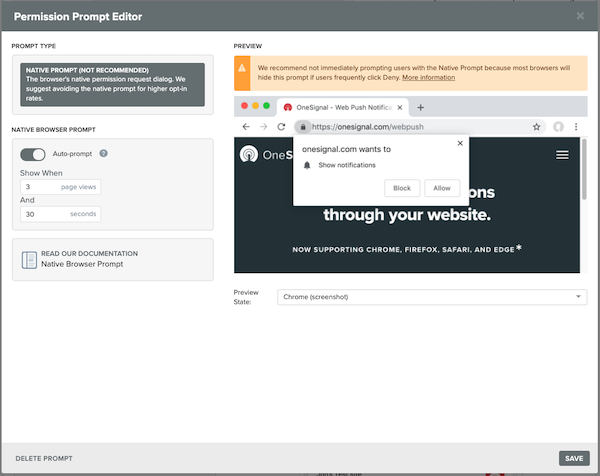Viewport: 600px width, 476px height.
Task: Click the onesignal.com/webpush address bar
Action: (419, 127)
